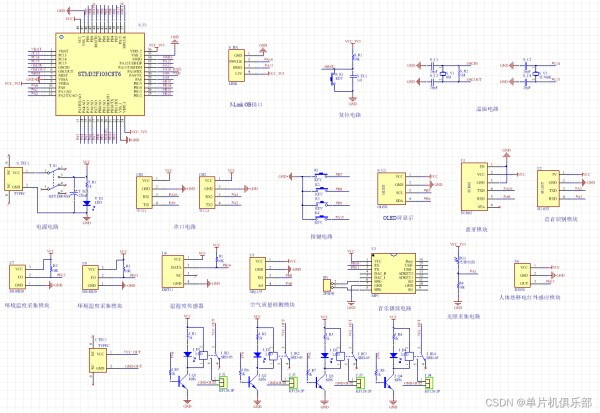Screen dimensions: 600x413
Task: Click the K1 key switch in 按键电路
Action: click(320, 175)
